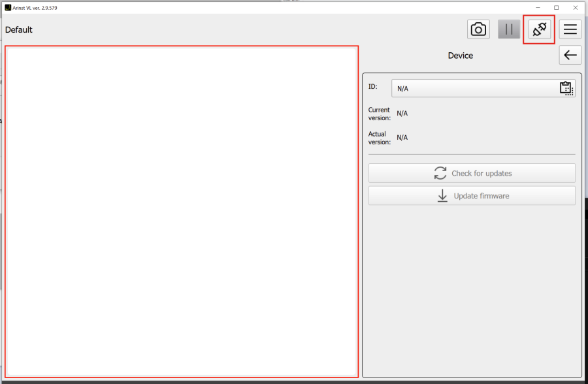Open the hamburger menu
Image resolution: width=588 pixels, height=384 pixels.
click(569, 29)
